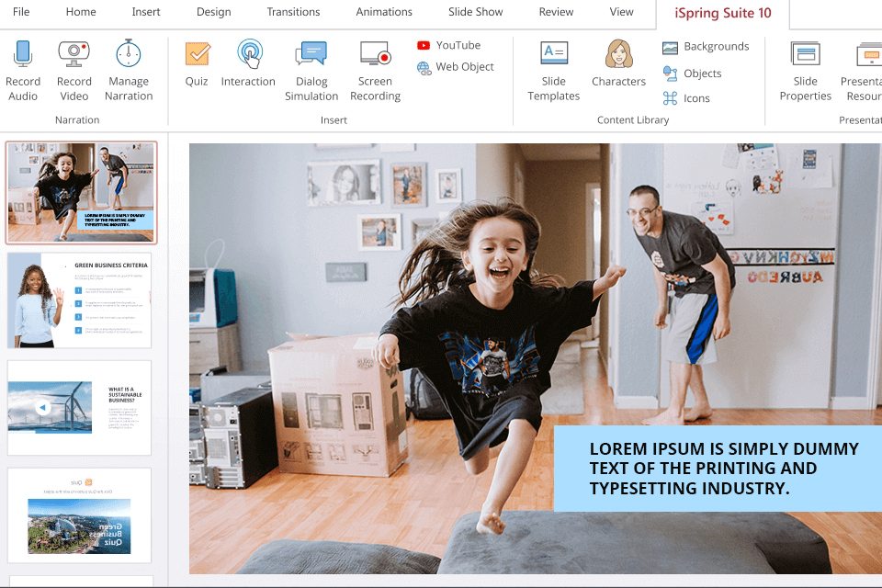882x588 pixels.
Task: Open the Record Video tool
Action: [x=74, y=71]
